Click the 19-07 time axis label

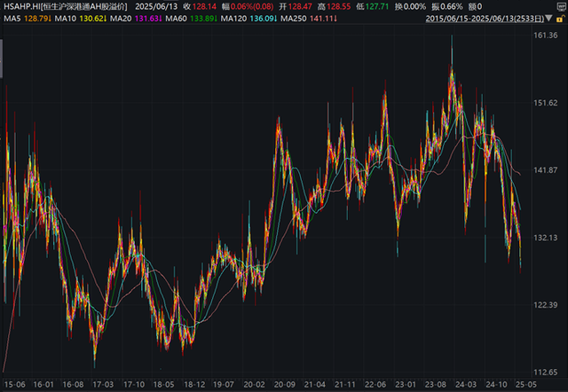coord(223,384)
